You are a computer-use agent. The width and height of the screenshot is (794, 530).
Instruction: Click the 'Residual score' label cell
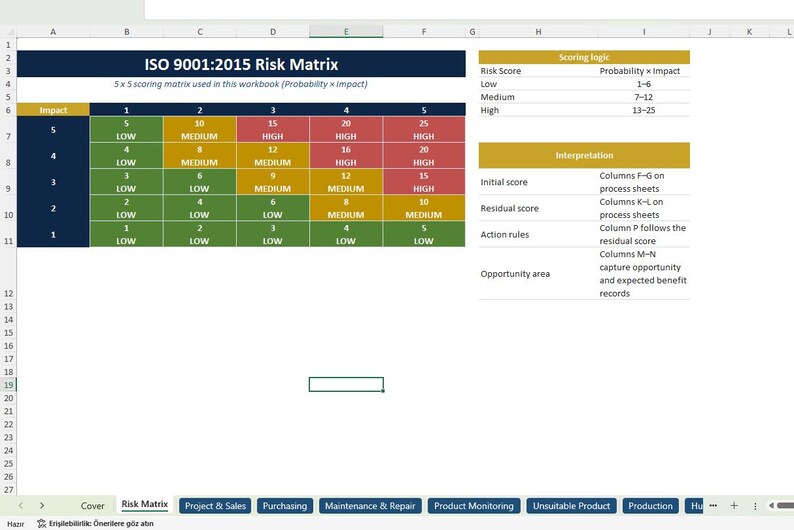(538, 208)
